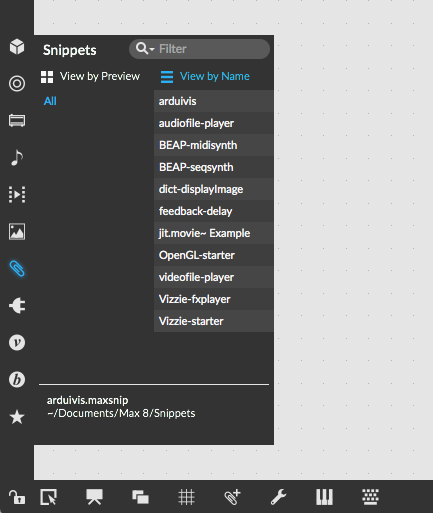Open the Packages shelf icon in sidebar
This screenshot has height=513, width=433.
click(x=17, y=121)
